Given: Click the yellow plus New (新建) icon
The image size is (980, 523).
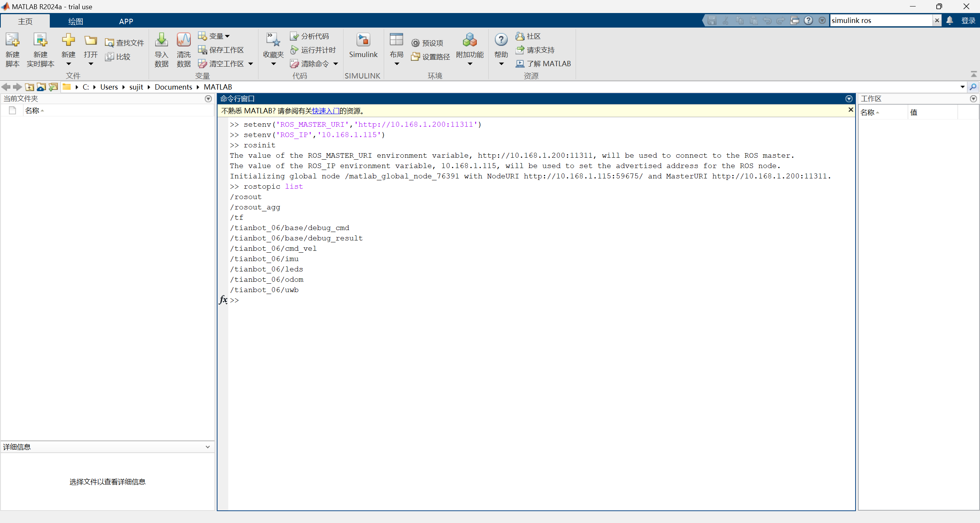Looking at the screenshot, I should (69, 40).
